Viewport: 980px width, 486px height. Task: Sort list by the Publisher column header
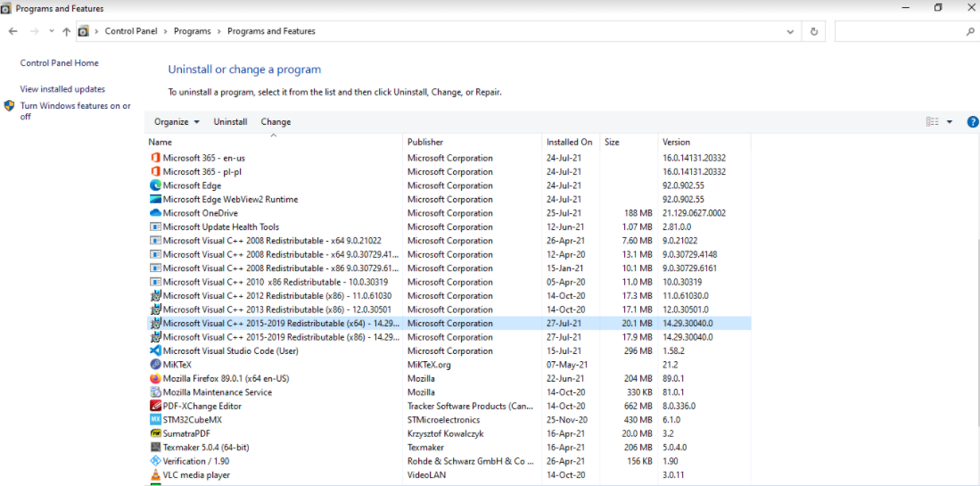(x=472, y=143)
